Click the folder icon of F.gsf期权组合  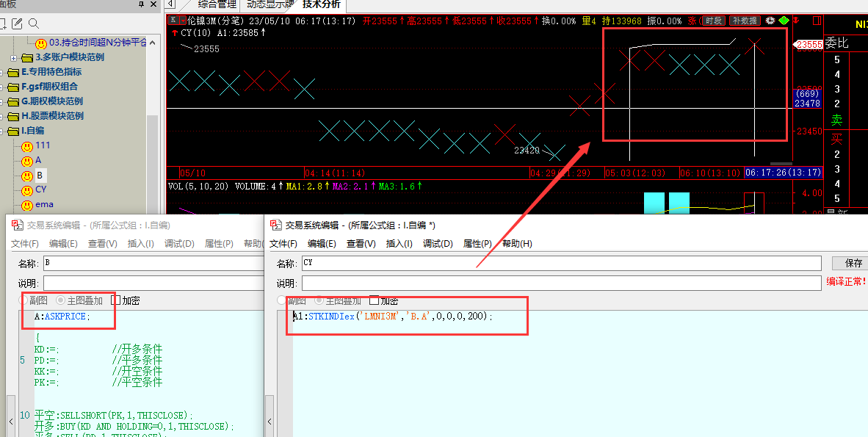coord(13,87)
